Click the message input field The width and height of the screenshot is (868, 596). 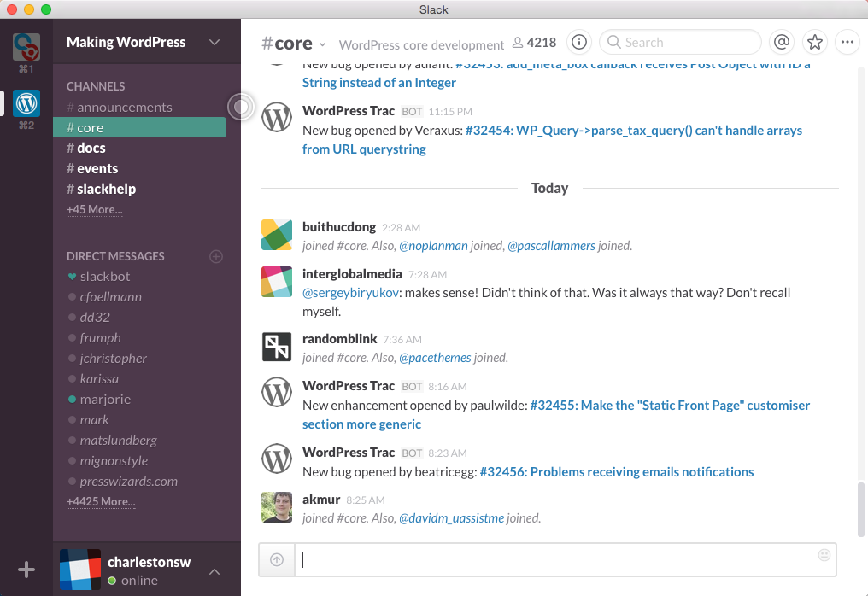(x=555, y=559)
